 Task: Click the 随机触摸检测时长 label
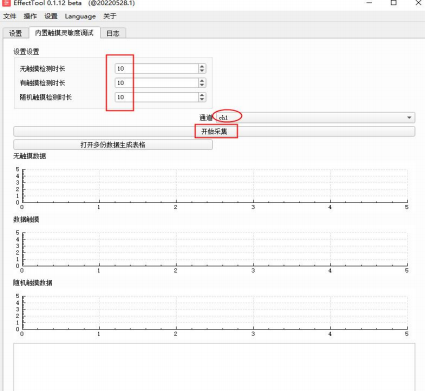[x=46, y=97]
